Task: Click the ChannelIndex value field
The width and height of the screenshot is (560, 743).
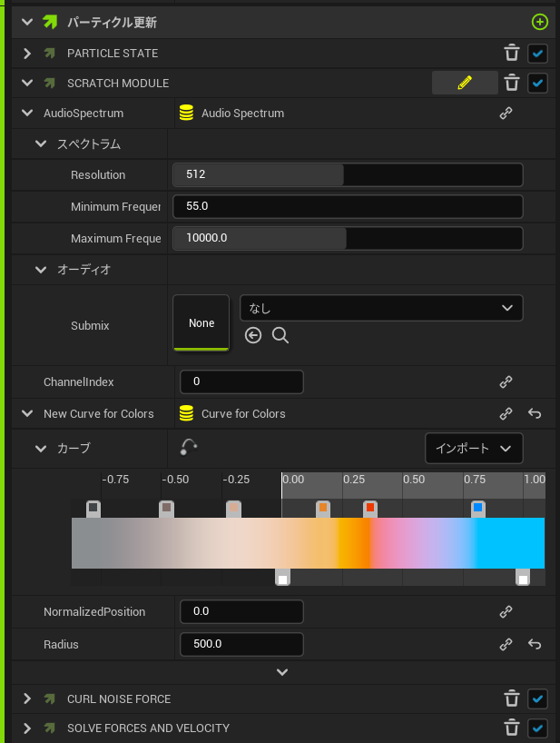Action: (x=241, y=381)
